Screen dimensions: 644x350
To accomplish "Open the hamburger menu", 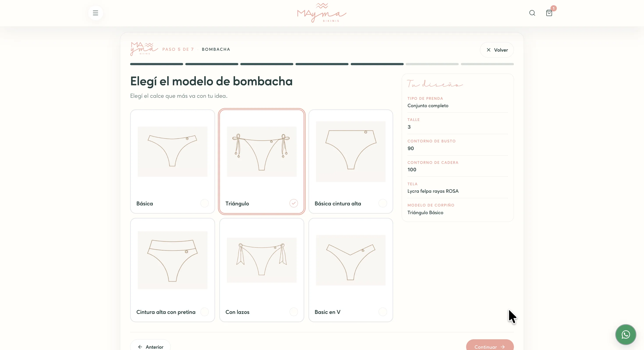I will pyautogui.click(x=96, y=13).
